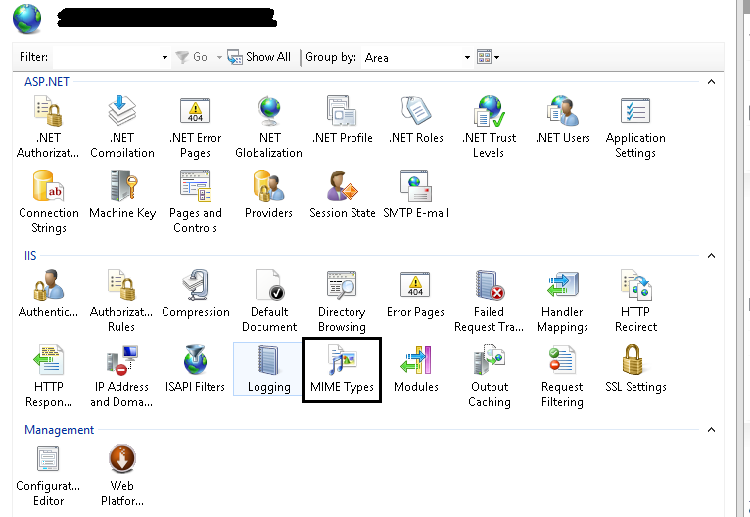This screenshot has height=517, width=750.
Task: Open IP Address and Domain Restrictions
Action: click(x=121, y=376)
